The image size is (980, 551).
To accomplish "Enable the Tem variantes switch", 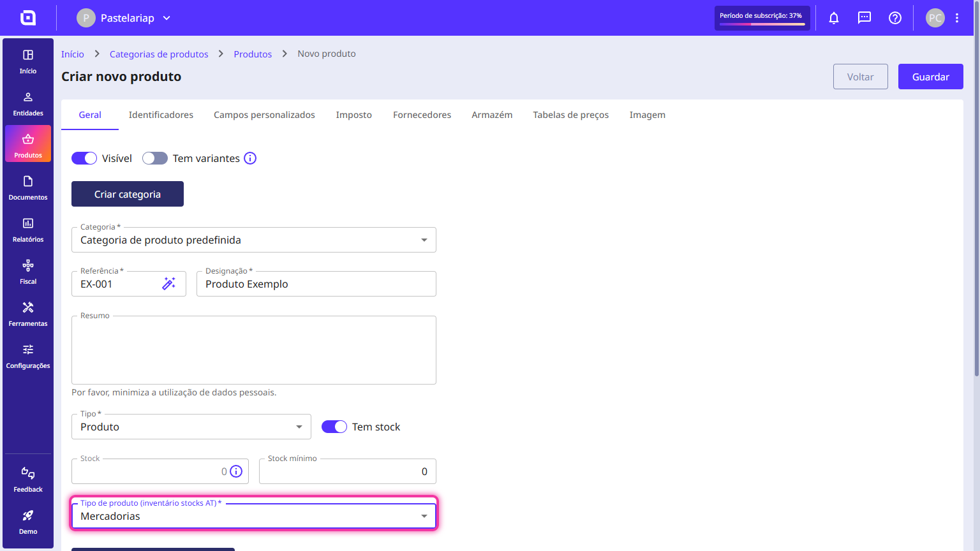I will point(155,158).
